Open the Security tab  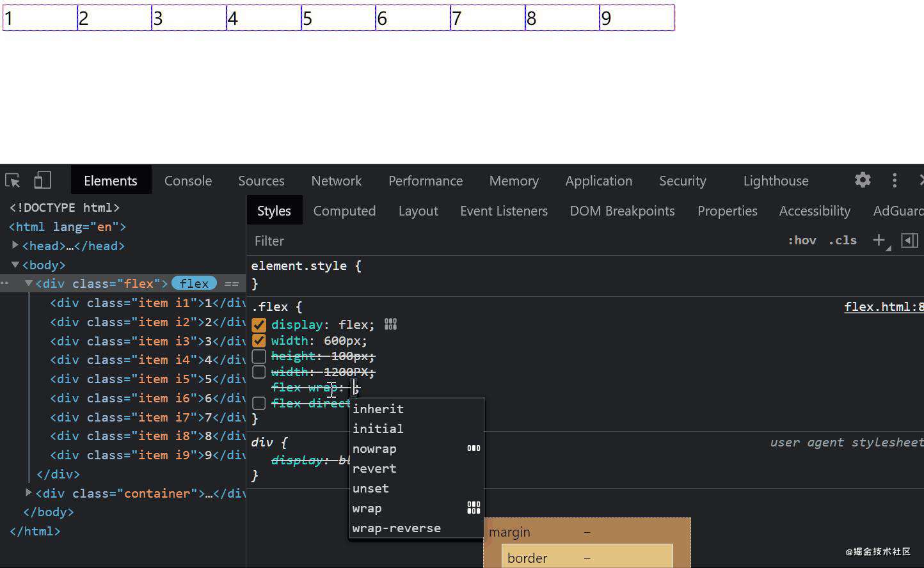(x=683, y=180)
